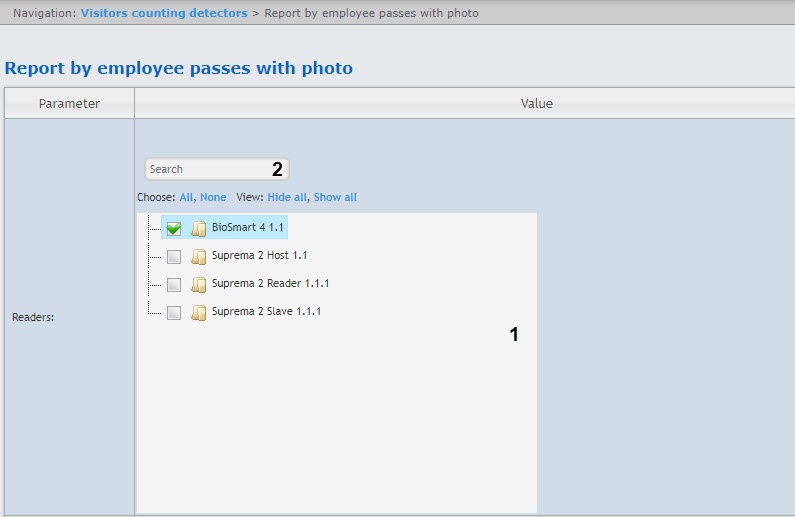This screenshot has width=795, height=517.
Task: Focus the reader Search field
Action: (205, 169)
